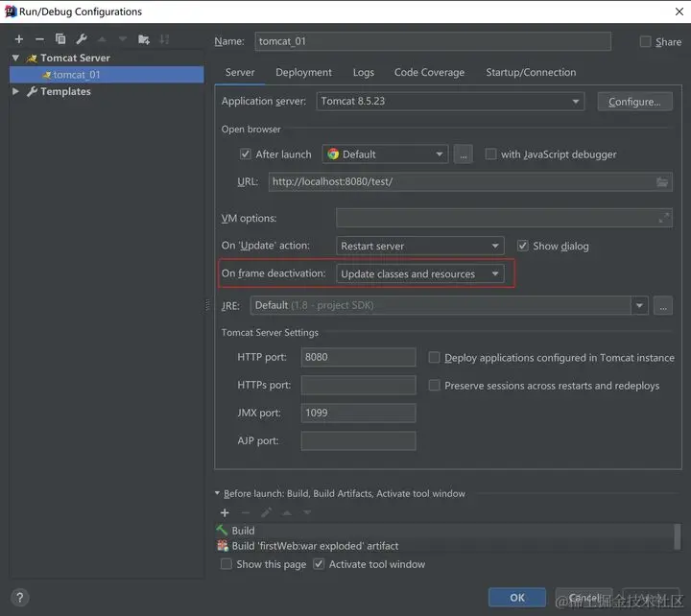Toggle After launch checkbox
The height and width of the screenshot is (616, 691).
tap(245, 154)
